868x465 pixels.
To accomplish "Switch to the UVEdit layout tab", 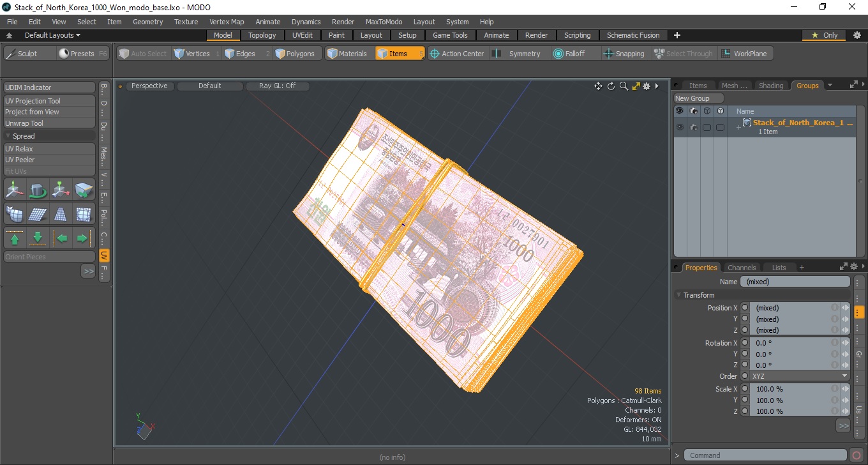I will pos(302,35).
